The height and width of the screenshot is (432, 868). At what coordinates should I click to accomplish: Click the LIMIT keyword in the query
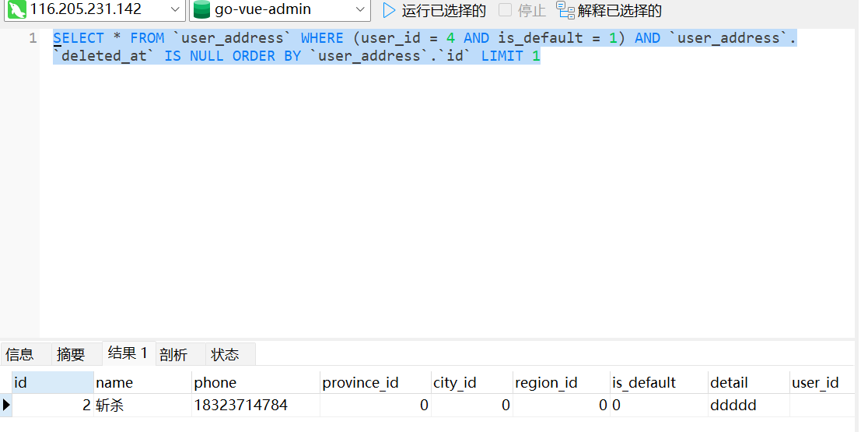tap(502, 56)
